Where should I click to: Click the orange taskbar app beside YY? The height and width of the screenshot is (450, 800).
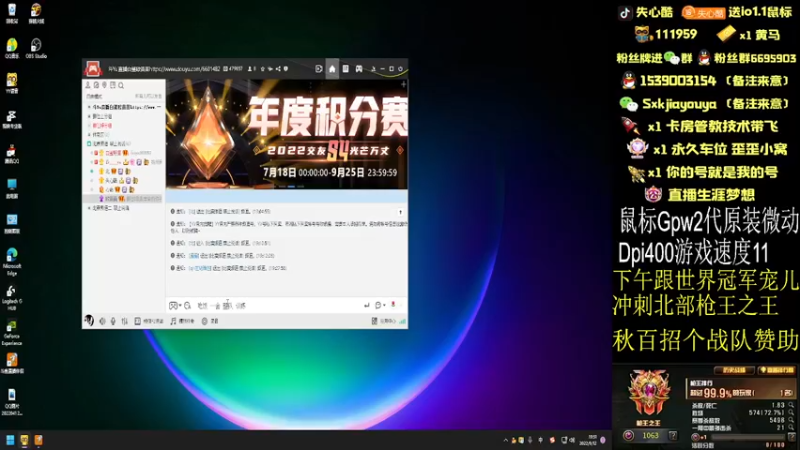coord(38,440)
